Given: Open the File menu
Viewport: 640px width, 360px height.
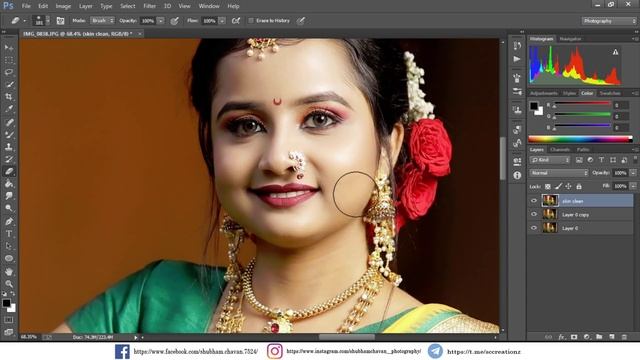Looking at the screenshot, I should 26,6.
